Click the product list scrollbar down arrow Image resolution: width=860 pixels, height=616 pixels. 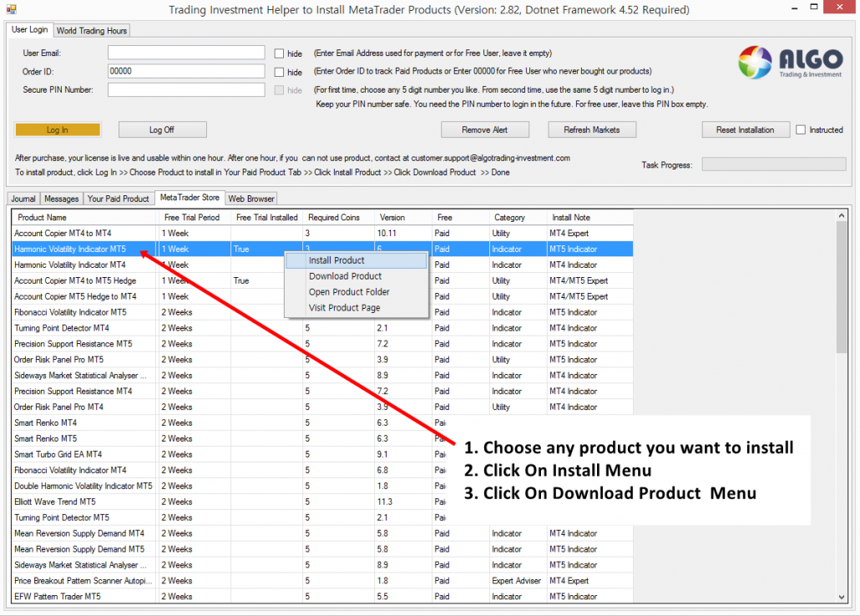[842, 598]
